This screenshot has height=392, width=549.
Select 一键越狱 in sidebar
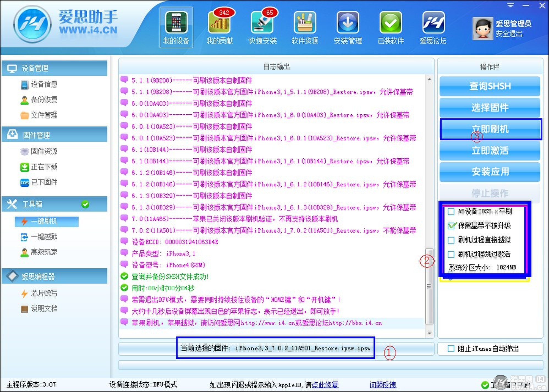point(44,237)
